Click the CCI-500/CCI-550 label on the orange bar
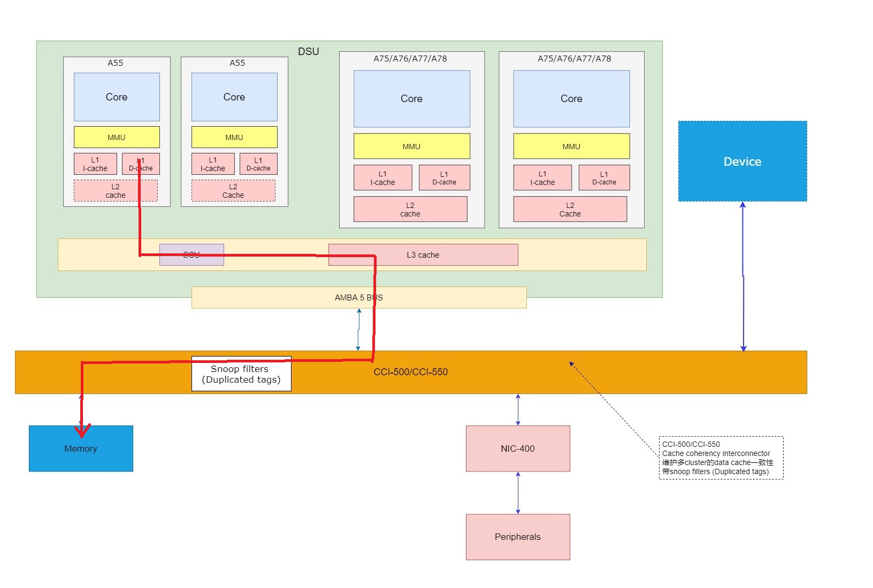873x588 pixels. pos(411,372)
